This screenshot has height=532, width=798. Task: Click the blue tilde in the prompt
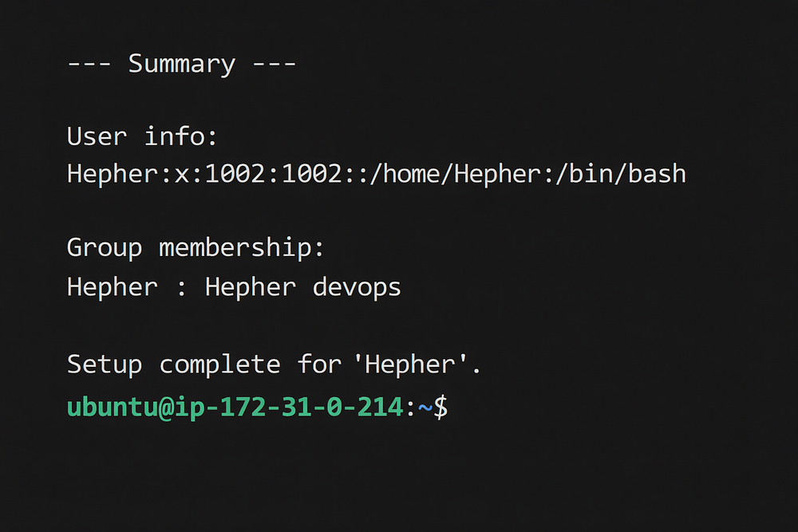tap(425, 408)
